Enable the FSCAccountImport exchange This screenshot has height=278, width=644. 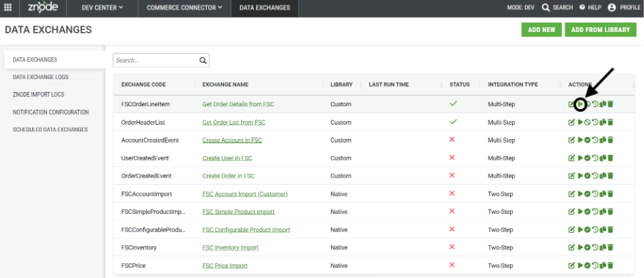[x=588, y=193]
